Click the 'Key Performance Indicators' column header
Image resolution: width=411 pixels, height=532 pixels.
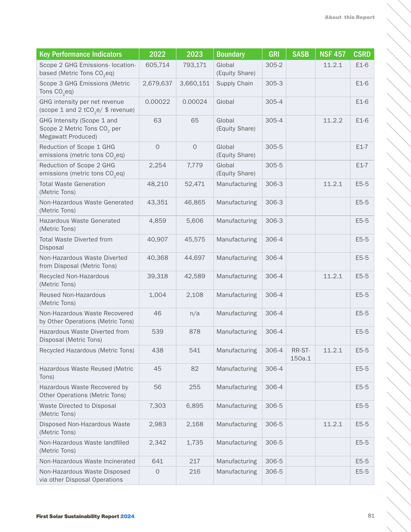(81, 54)
